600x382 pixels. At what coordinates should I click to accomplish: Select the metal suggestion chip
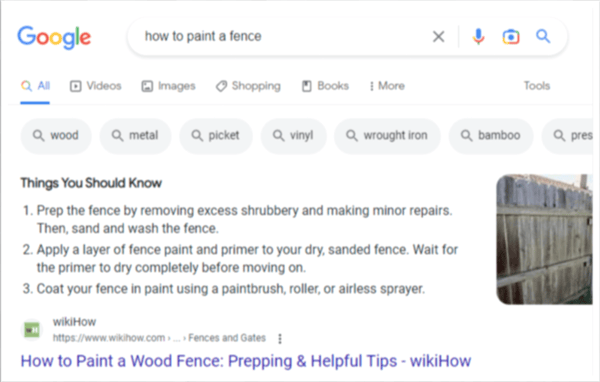[135, 135]
